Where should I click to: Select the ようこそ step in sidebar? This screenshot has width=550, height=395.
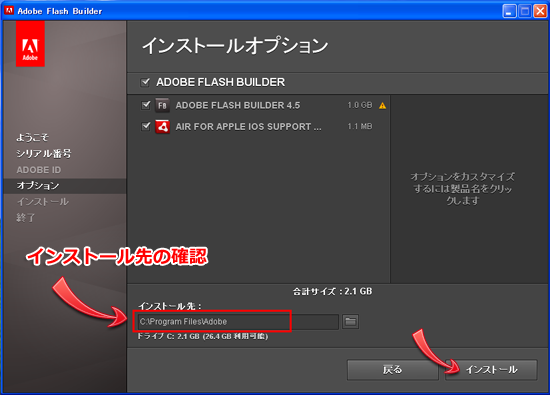(x=32, y=138)
